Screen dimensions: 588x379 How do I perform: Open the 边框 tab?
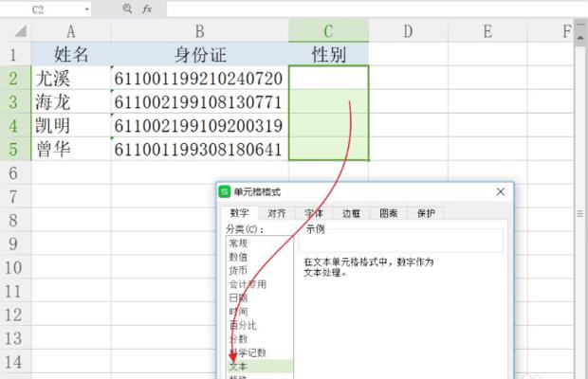(351, 213)
